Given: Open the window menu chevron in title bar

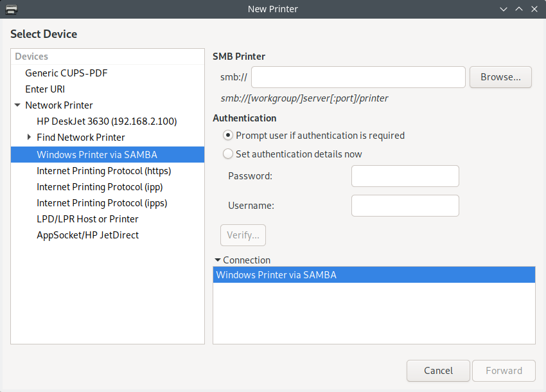Looking at the screenshot, I should (x=504, y=9).
